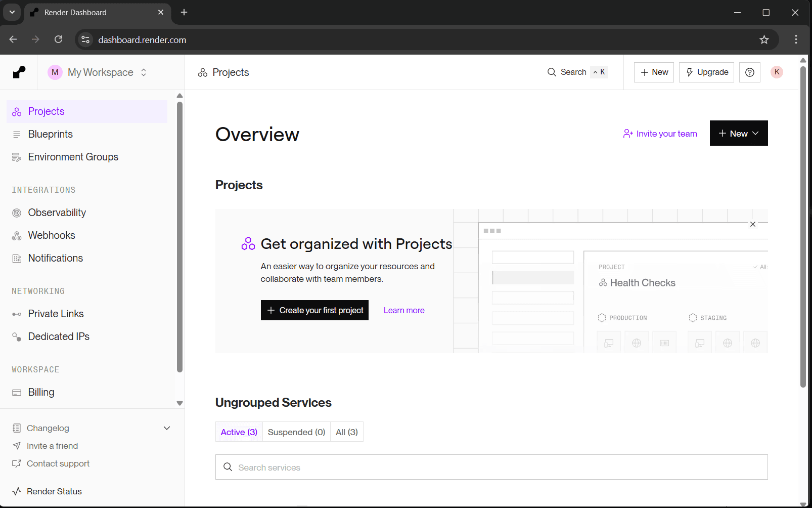Viewport: 812px width, 508px height.
Task: Click the Render Status pulse icon
Action: pyautogui.click(x=17, y=491)
